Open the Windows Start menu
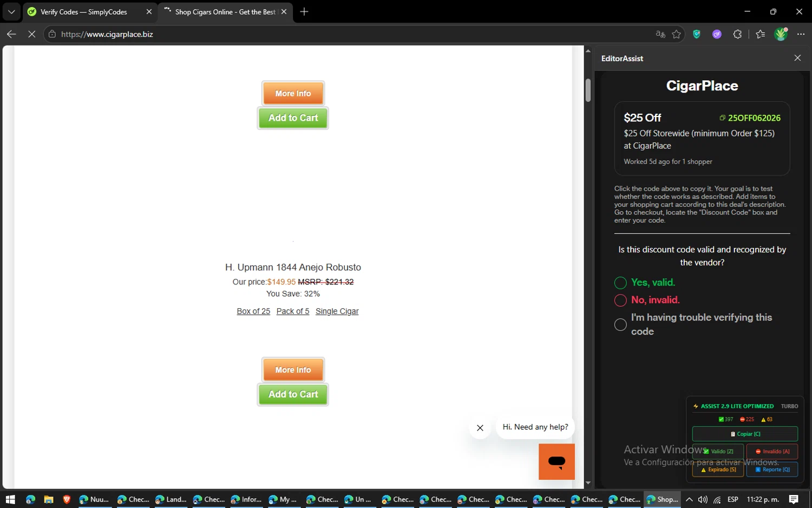Image resolution: width=812 pixels, height=508 pixels. 10,499
